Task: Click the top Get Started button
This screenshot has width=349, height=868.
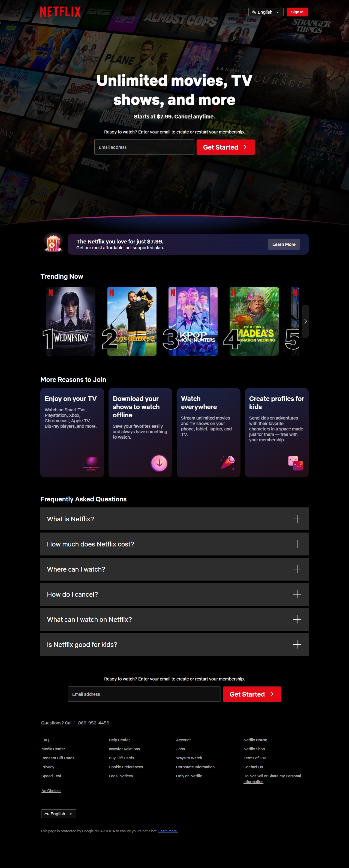Action: coord(225,147)
